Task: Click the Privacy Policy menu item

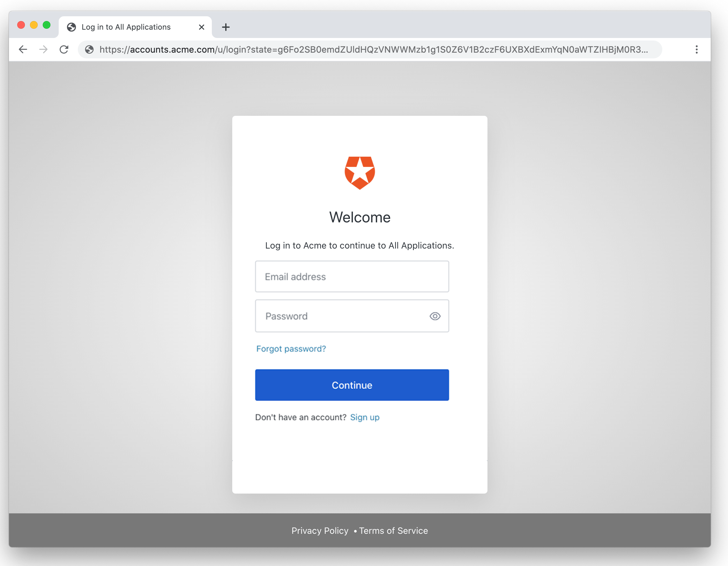Action: [x=320, y=530]
